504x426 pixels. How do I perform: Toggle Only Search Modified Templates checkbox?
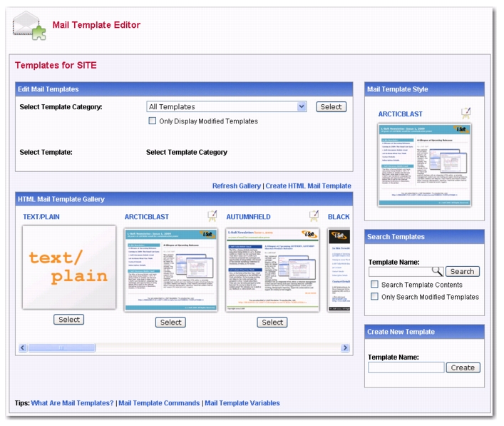pyautogui.click(x=374, y=297)
